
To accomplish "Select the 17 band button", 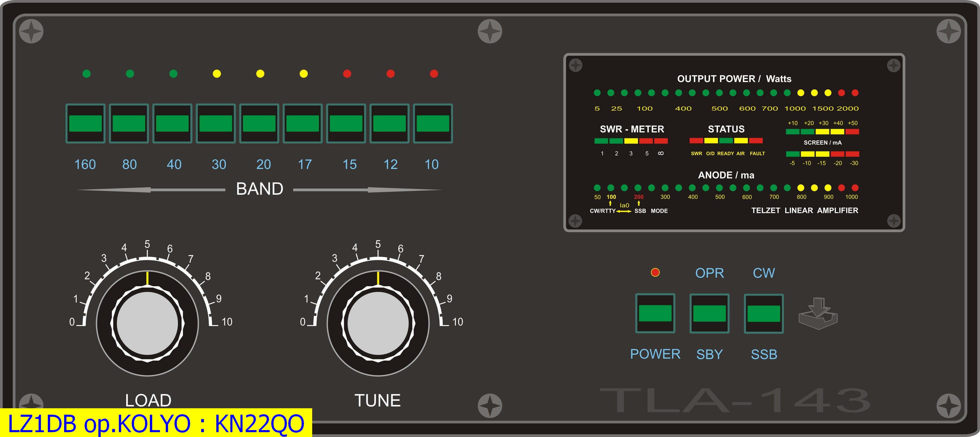I will click(x=303, y=123).
